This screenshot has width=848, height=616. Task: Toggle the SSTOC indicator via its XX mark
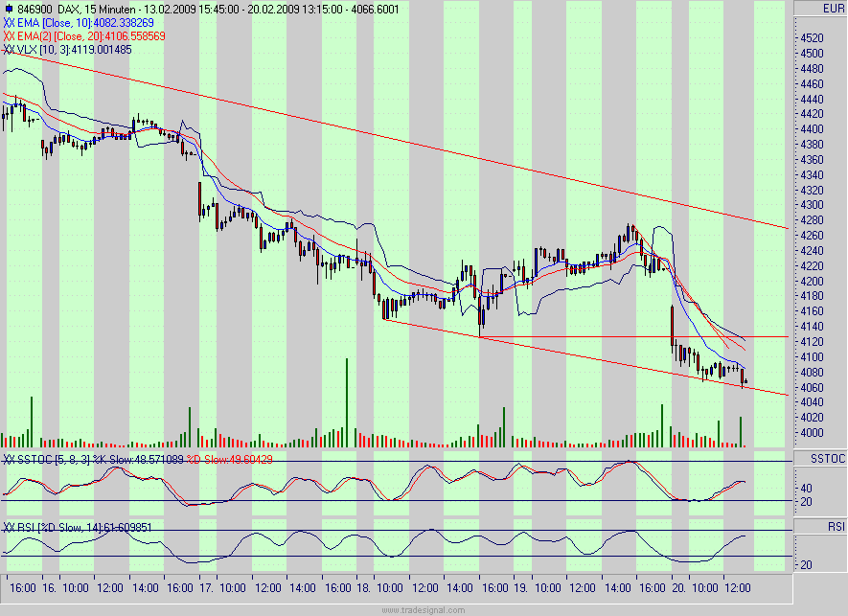pyautogui.click(x=8, y=461)
